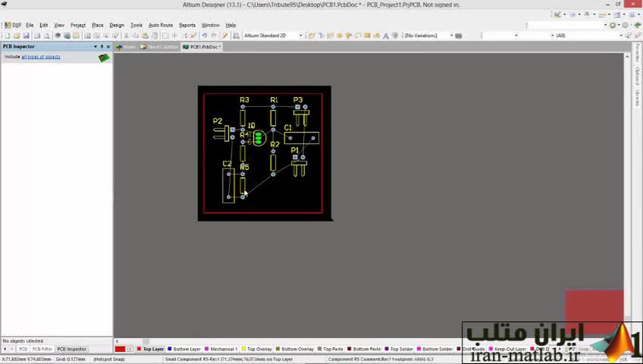Select the PCB panel tab at bottom
643x364 pixels.
23,350
